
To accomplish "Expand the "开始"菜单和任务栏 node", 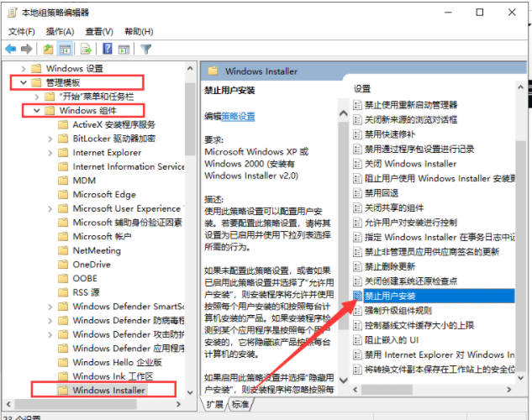I will click(37, 97).
